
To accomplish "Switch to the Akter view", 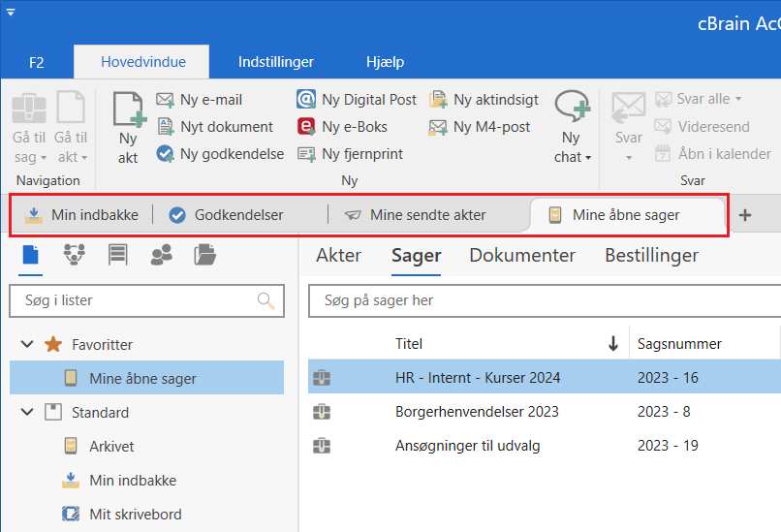I will click(339, 255).
